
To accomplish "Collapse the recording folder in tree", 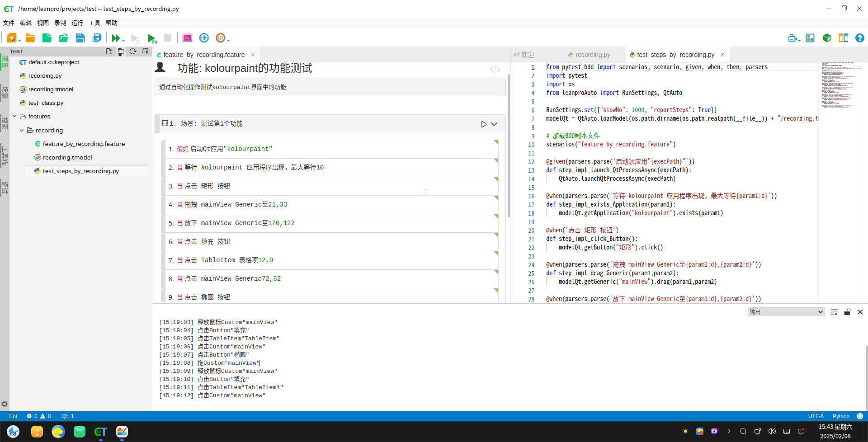I will coord(22,130).
